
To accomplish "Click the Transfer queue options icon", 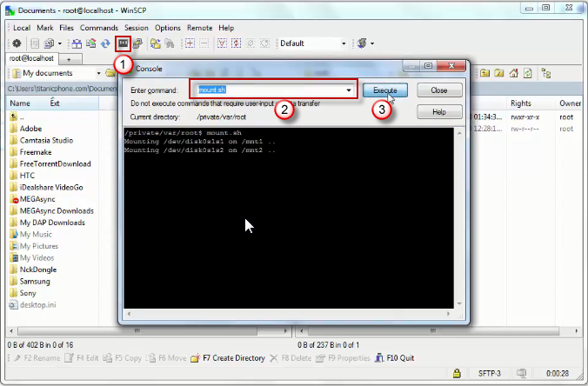I will (49, 43).
